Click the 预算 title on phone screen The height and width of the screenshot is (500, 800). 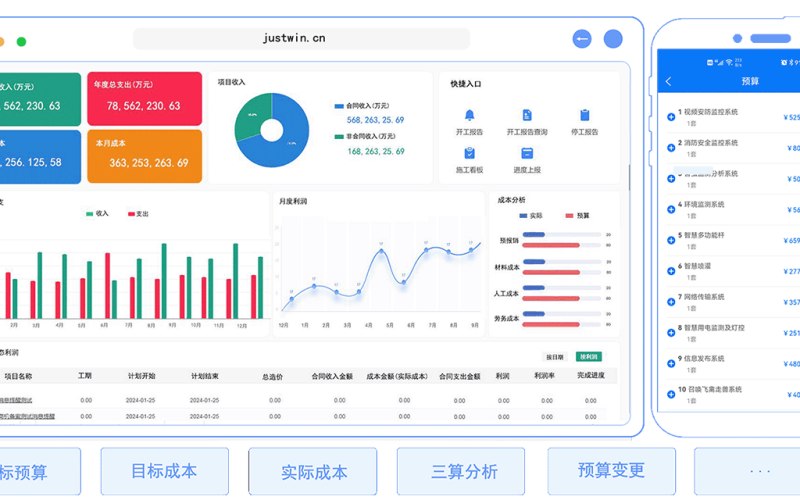[750, 81]
